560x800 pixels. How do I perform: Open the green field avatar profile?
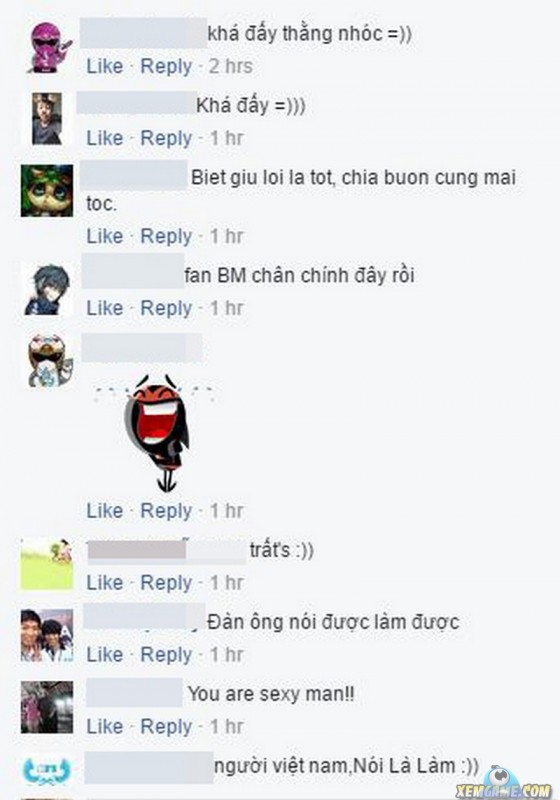click(x=47, y=564)
